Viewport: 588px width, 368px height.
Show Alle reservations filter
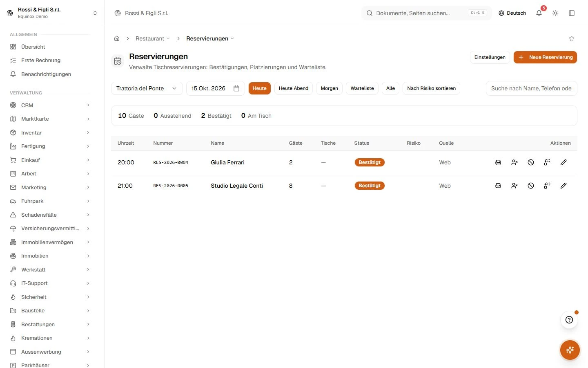[x=391, y=88]
